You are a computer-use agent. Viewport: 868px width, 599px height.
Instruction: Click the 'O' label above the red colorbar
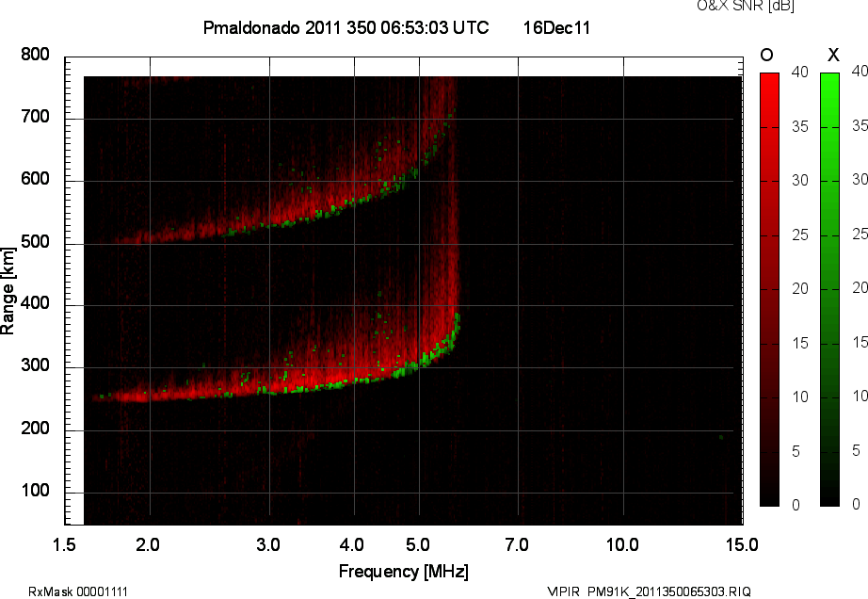coord(766,55)
